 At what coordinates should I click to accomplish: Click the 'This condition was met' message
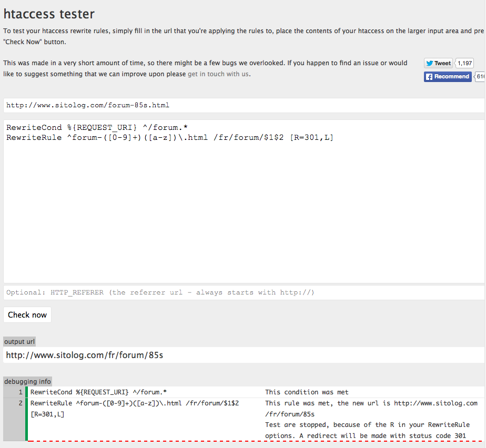point(307,392)
